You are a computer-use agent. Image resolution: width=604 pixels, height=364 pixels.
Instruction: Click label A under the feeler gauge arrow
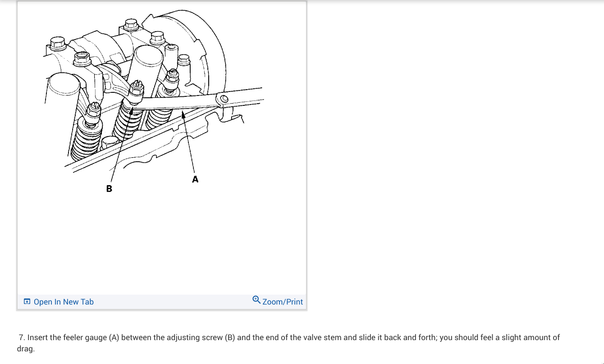tap(195, 179)
